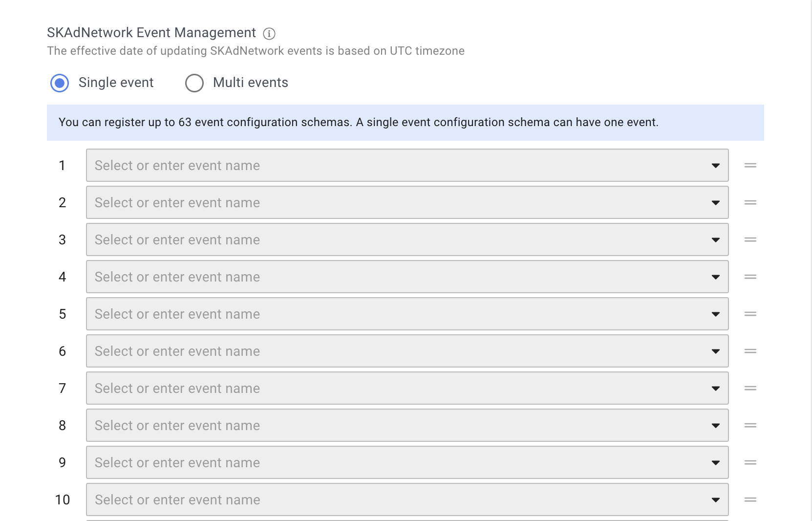Open the dropdown arrow for row 6
Image resolution: width=812 pixels, height=521 pixels.
click(x=716, y=351)
